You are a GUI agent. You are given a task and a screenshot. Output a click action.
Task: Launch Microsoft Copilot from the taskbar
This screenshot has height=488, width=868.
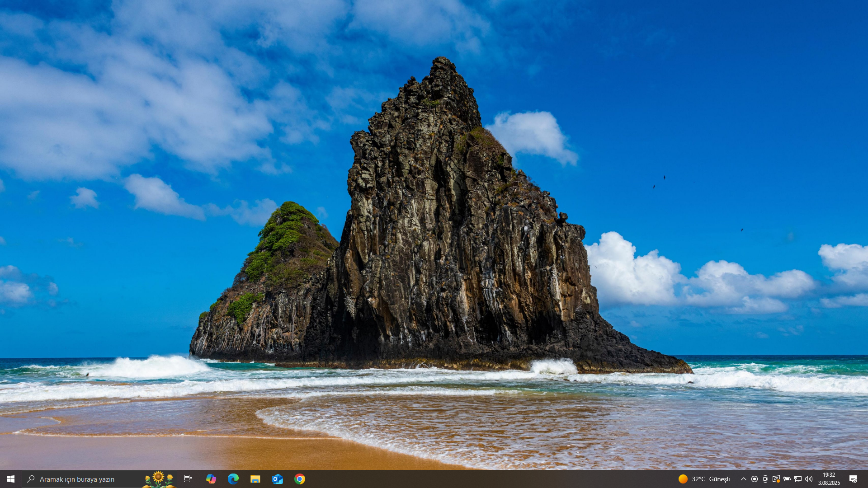coord(211,479)
